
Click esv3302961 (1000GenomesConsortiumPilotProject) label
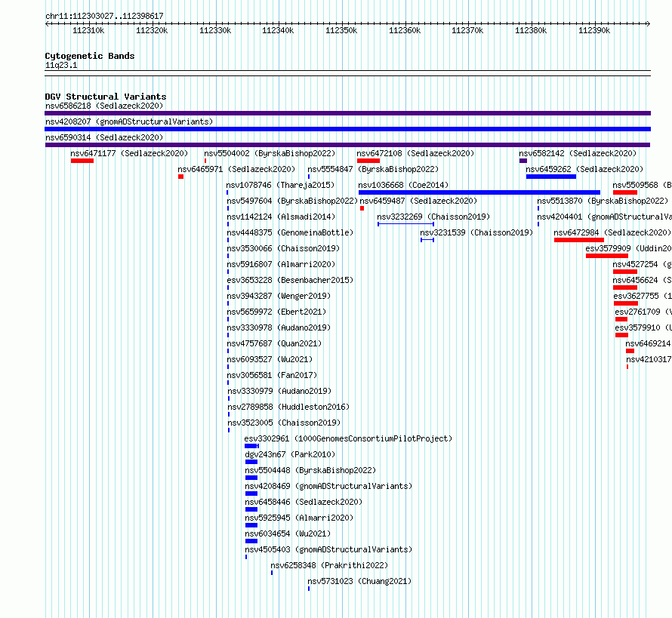click(348, 438)
